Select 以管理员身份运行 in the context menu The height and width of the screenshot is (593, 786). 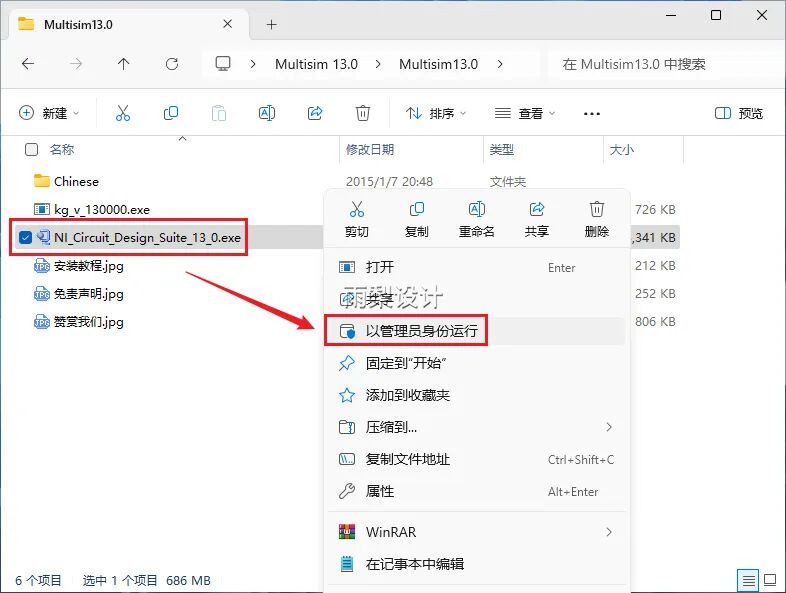pos(476,331)
